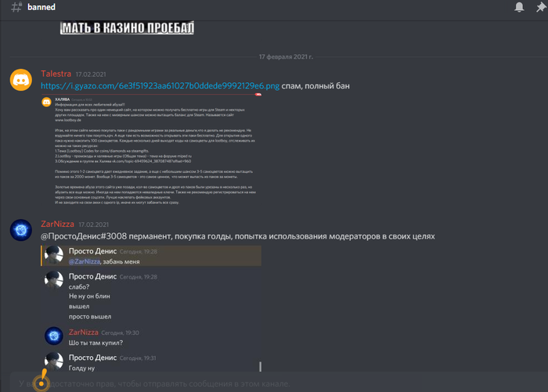Click Talestra's Discord logo avatar
Viewport: 548px width, 392px height.
click(21, 79)
